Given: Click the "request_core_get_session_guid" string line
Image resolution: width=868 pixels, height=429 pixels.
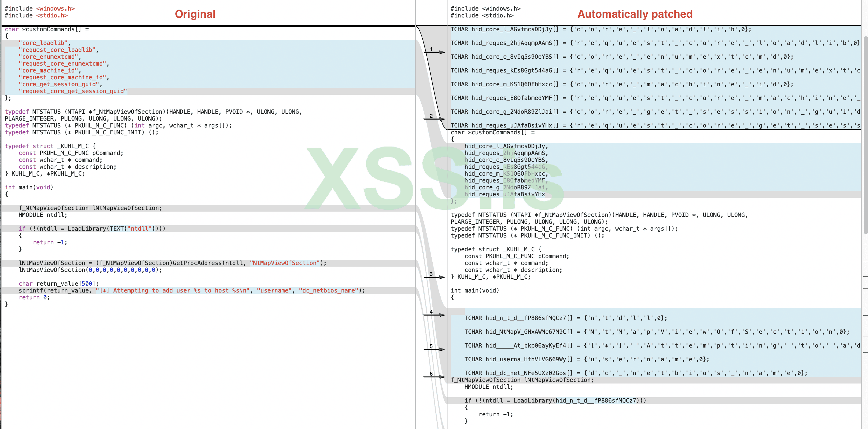Looking at the screenshot, I should pos(72,91).
